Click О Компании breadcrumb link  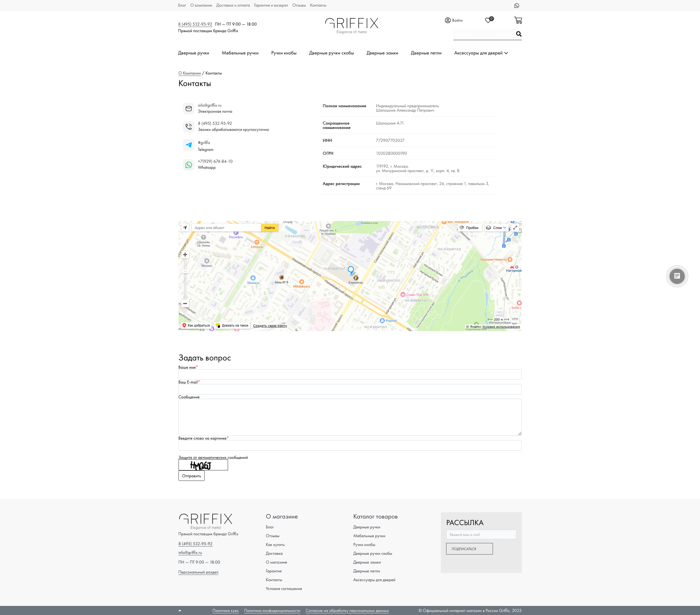(190, 73)
